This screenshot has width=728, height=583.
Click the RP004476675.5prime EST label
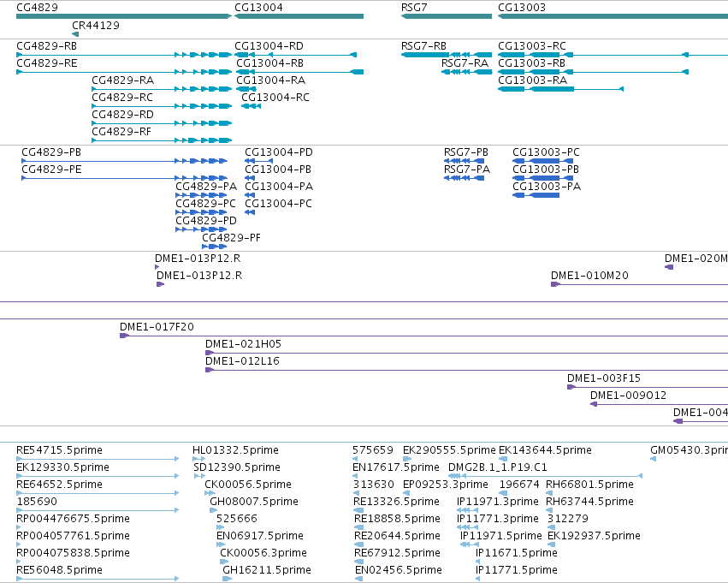coord(73,520)
